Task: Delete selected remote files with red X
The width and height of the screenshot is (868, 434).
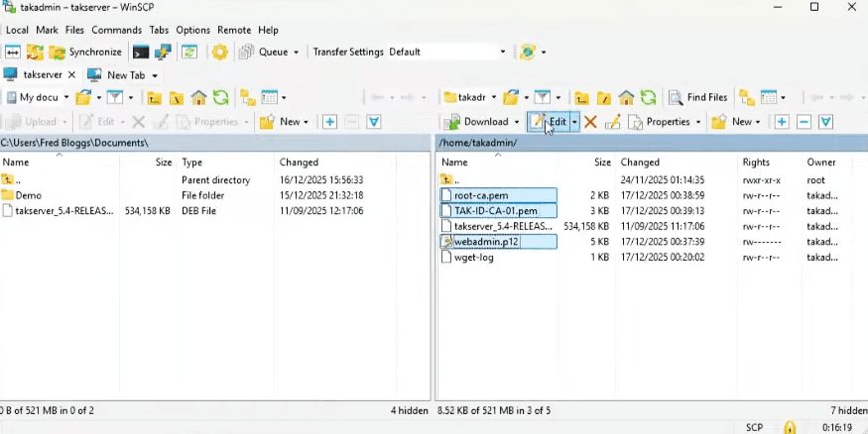Action: (590, 122)
